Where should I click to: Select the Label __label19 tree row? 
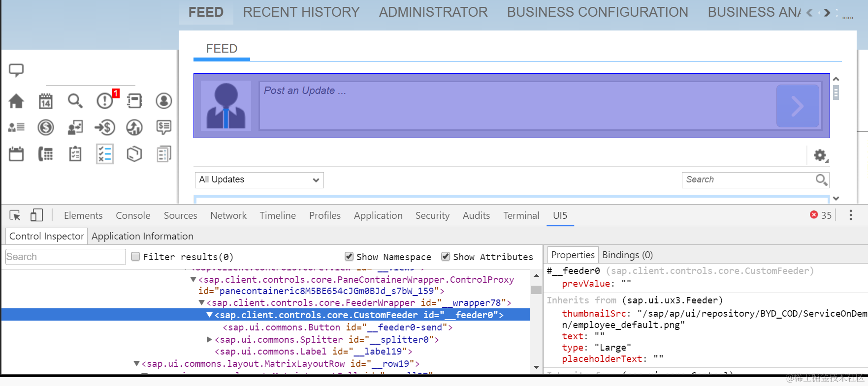[313, 352]
